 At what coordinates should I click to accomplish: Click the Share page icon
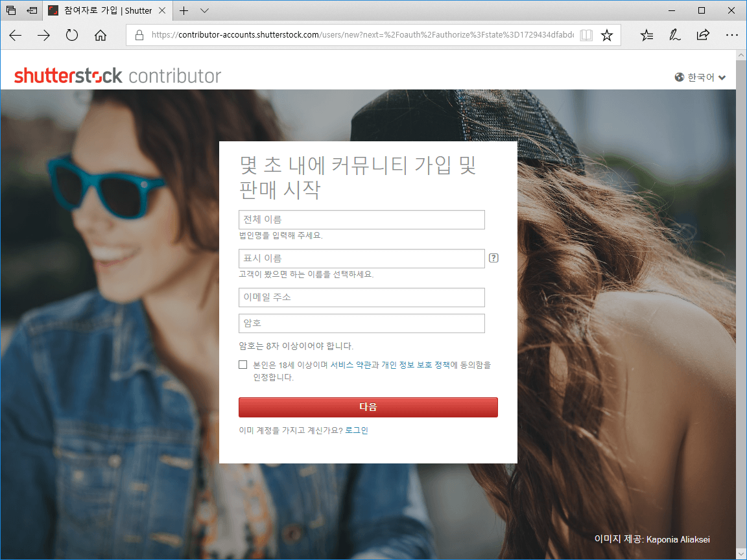pyautogui.click(x=703, y=35)
